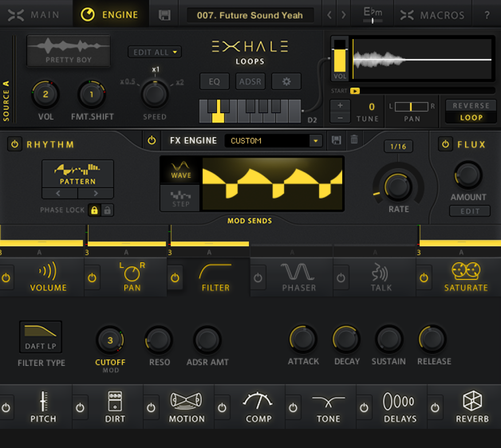Open the Macros tab

pos(431,15)
